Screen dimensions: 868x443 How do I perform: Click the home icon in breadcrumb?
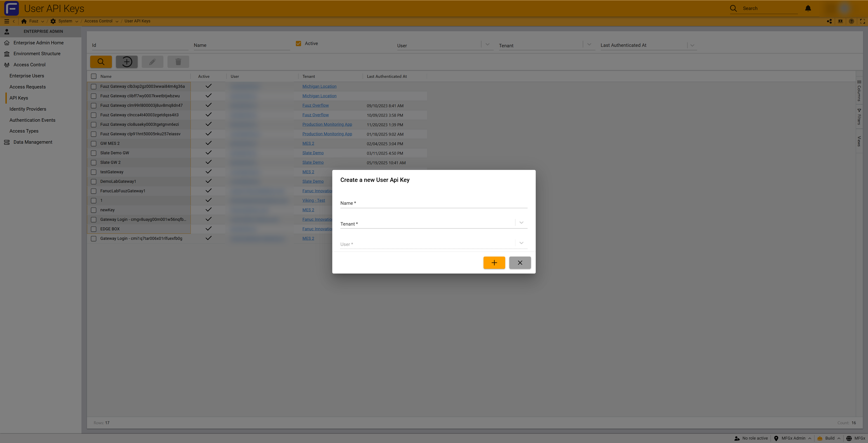click(x=24, y=21)
